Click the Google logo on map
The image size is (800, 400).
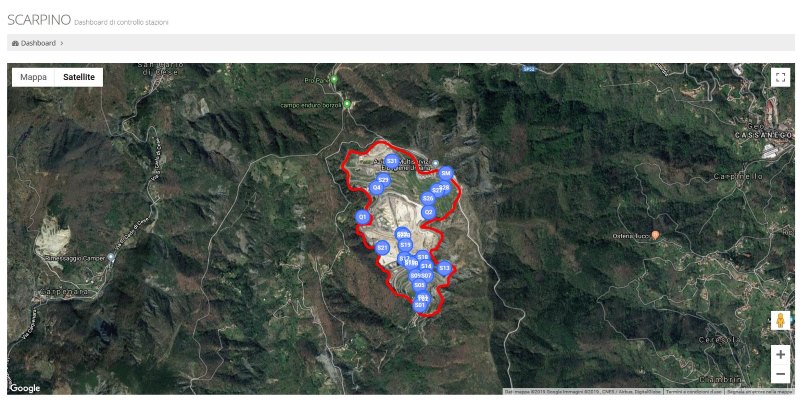(24, 388)
